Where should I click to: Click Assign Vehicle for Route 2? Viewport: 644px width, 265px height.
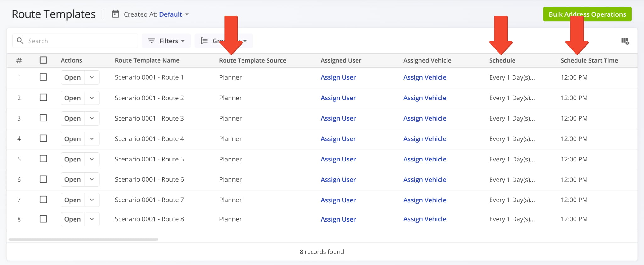click(x=425, y=98)
